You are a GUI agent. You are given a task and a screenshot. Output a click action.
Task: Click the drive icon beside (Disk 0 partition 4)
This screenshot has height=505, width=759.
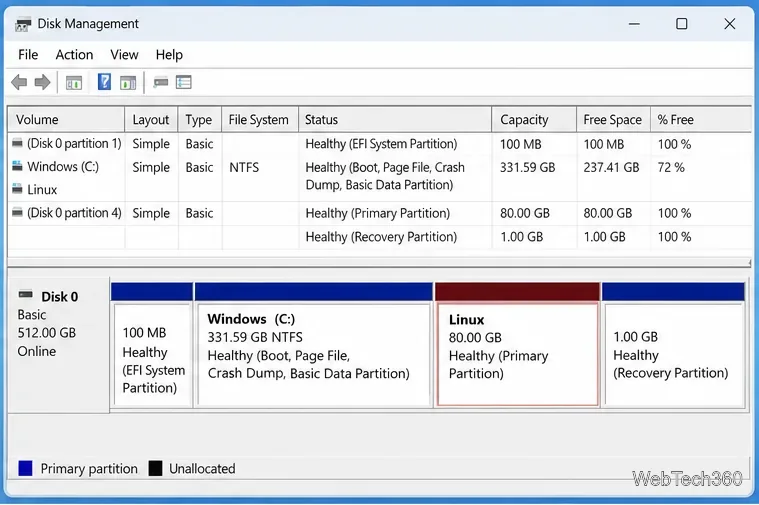(x=17, y=212)
